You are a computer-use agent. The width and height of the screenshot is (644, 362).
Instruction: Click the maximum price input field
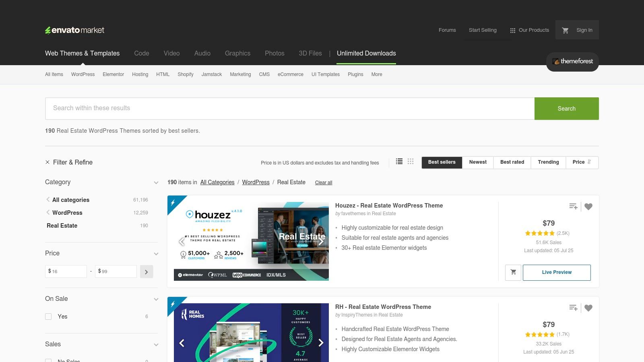point(116,271)
